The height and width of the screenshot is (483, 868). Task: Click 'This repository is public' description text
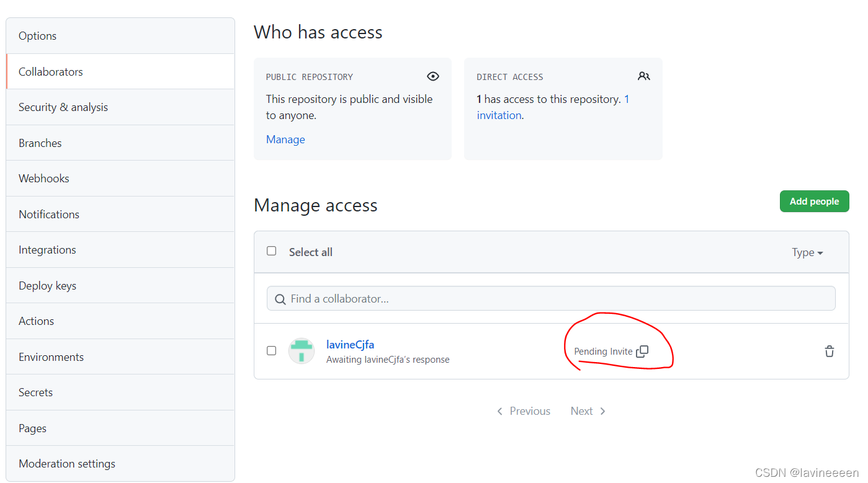(x=349, y=107)
